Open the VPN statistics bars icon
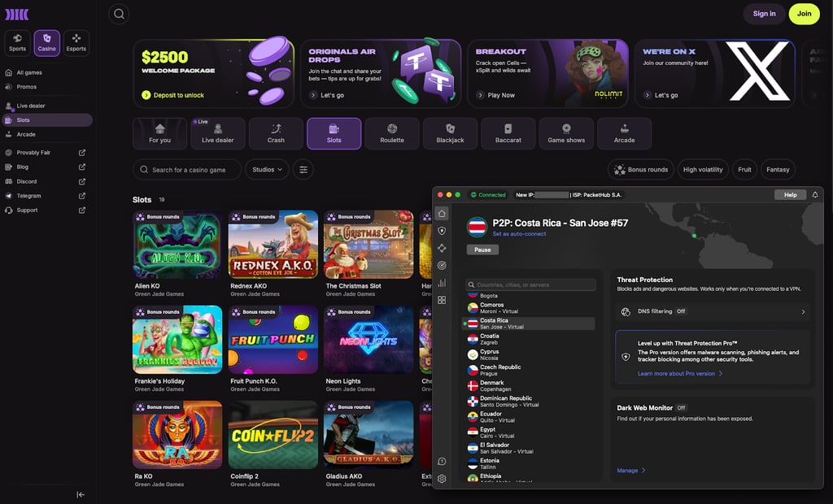The width and height of the screenshot is (833, 504). [x=442, y=283]
